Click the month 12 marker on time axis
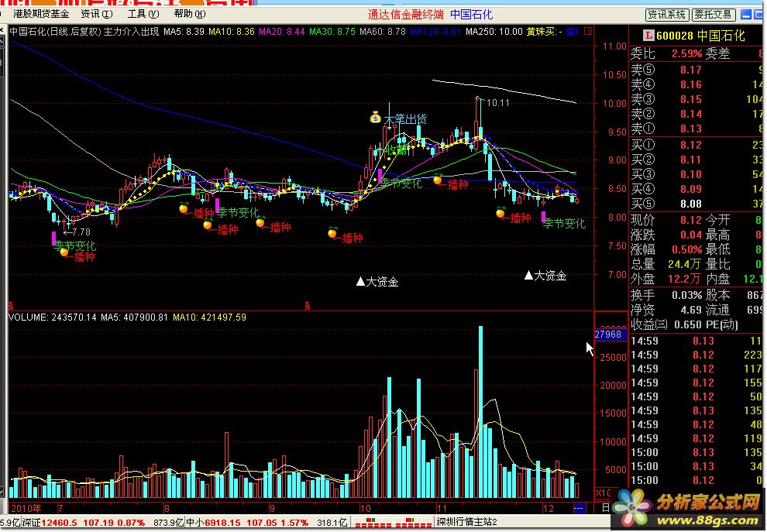Image resolution: width=767 pixels, height=532 pixels. 548,509
